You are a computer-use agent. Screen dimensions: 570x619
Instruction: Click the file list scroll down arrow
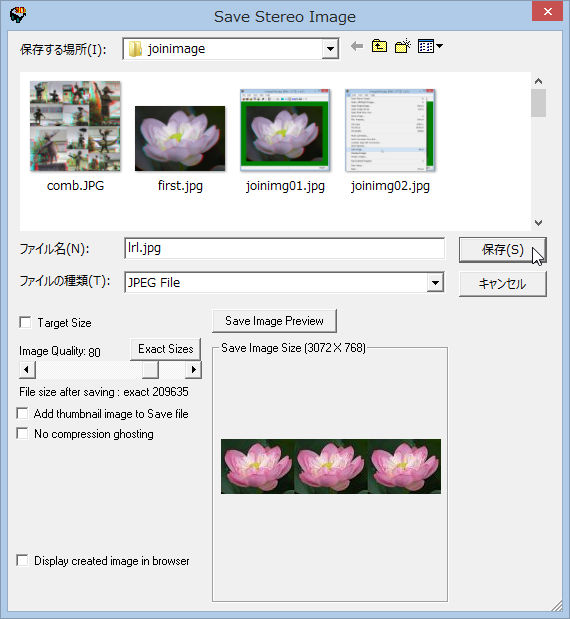click(538, 223)
